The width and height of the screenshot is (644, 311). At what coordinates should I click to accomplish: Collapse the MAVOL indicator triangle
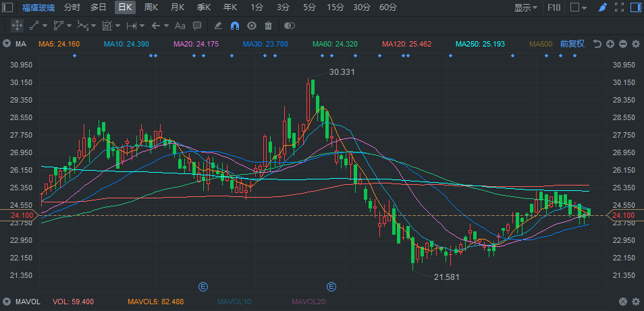point(7,302)
